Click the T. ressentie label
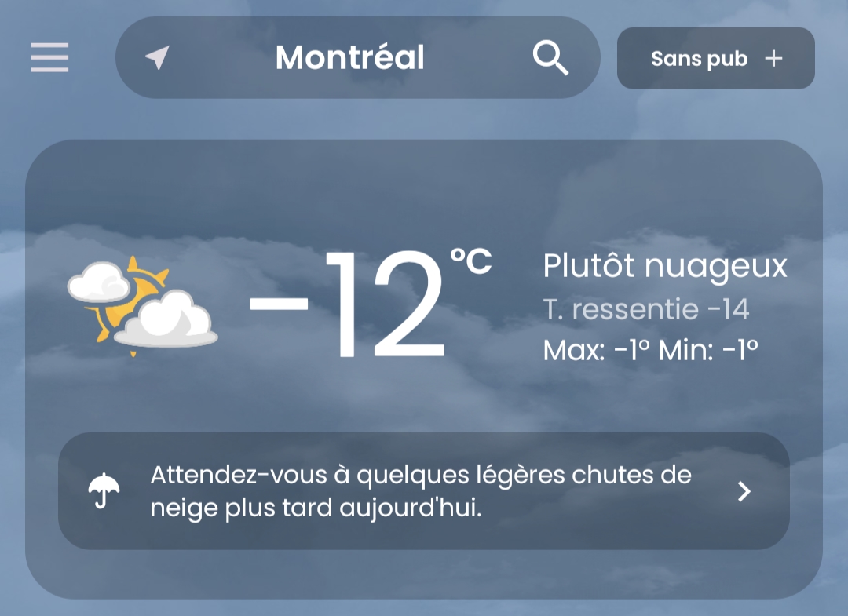This screenshot has width=848, height=616. coord(620,309)
